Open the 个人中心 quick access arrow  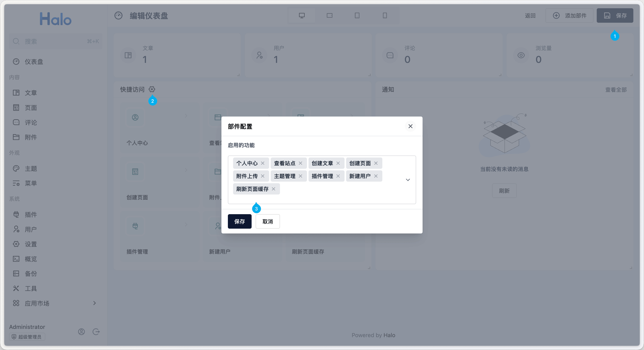point(186,116)
